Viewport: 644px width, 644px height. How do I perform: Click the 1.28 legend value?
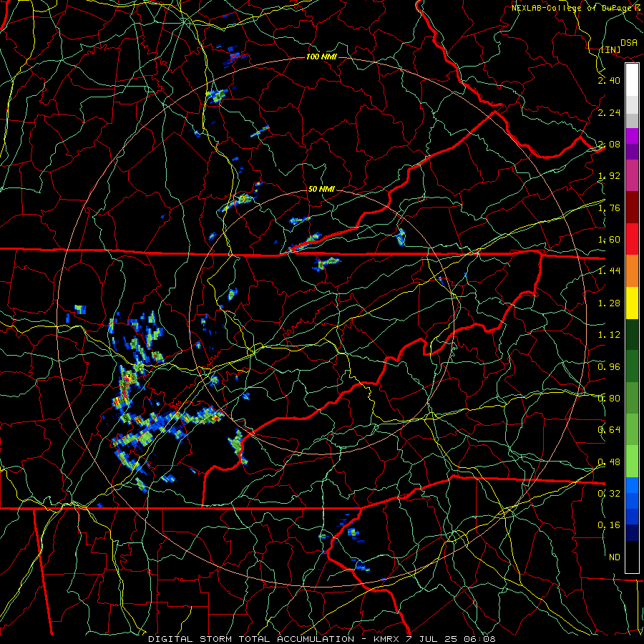pos(609,303)
